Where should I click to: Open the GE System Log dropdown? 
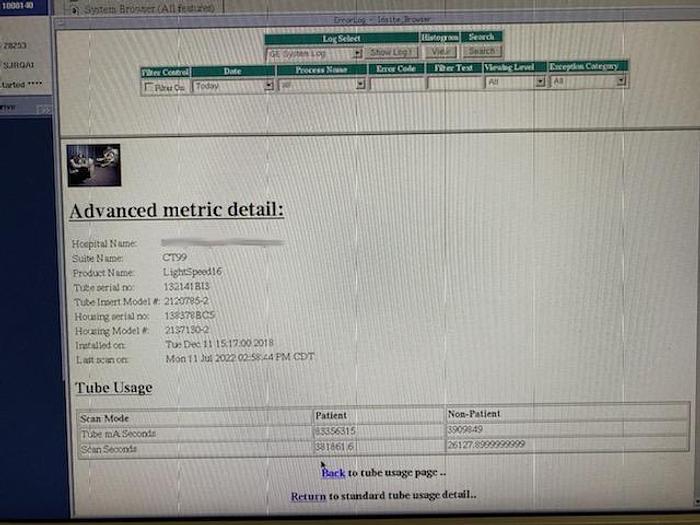314,51
